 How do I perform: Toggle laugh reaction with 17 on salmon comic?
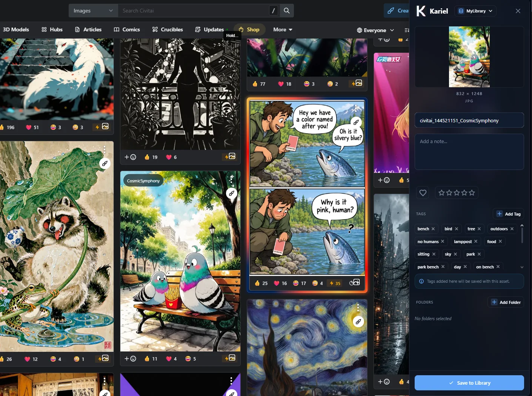pos(300,283)
